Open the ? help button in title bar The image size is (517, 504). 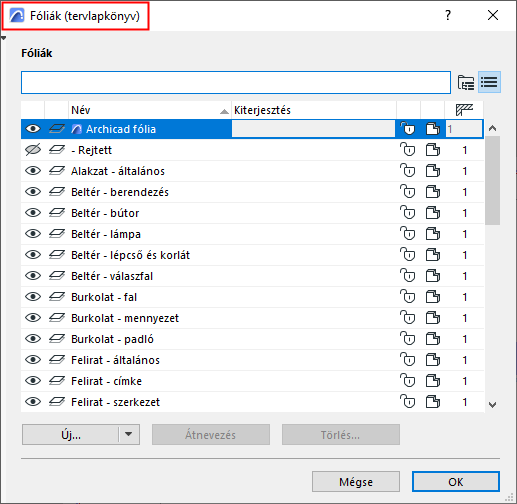click(x=448, y=15)
